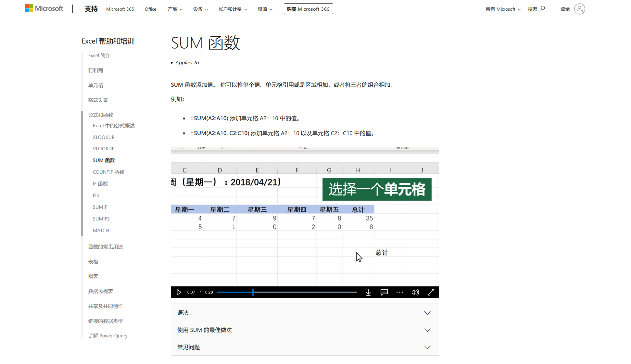The image size is (631, 364).
Task: Open more options in the video player
Action: click(x=399, y=292)
